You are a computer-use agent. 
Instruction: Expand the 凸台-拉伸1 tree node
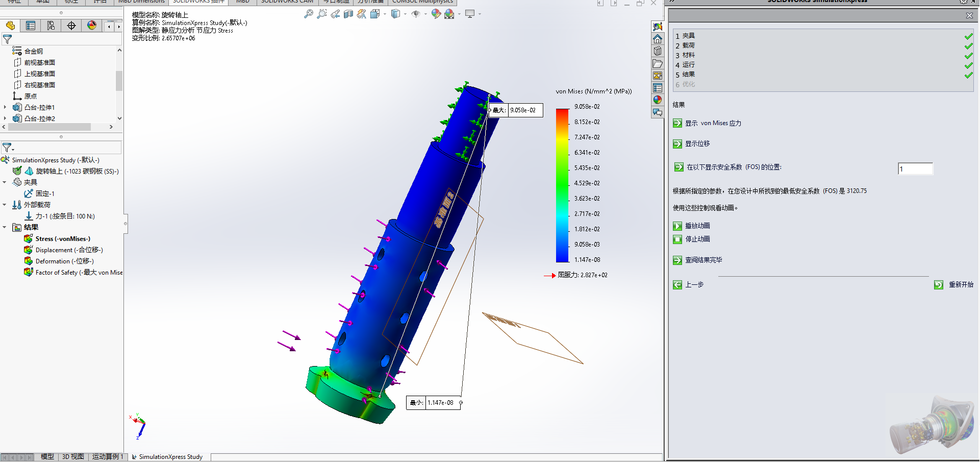tap(5, 107)
